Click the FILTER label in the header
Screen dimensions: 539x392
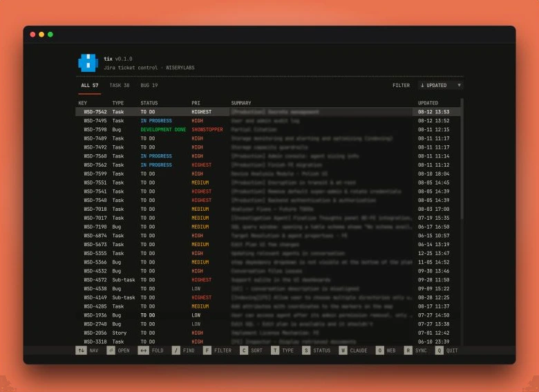(401, 85)
